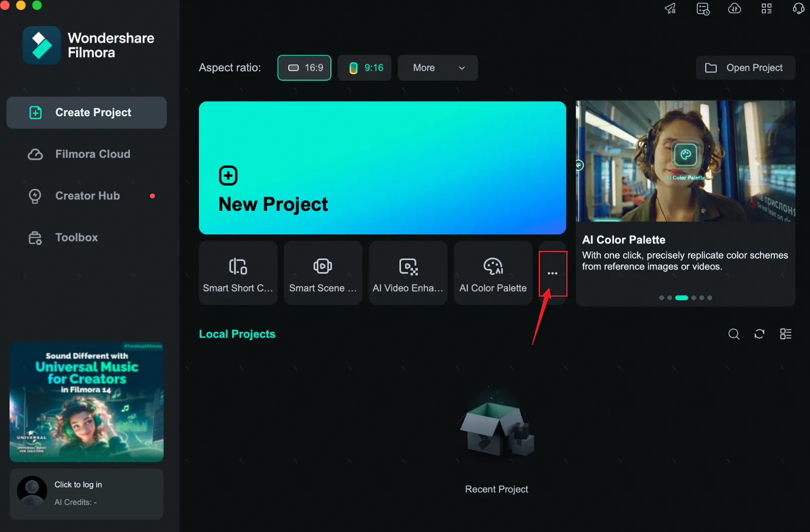Open the grid apps icon in top bar
This screenshot has height=532, width=810.
(x=766, y=9)
